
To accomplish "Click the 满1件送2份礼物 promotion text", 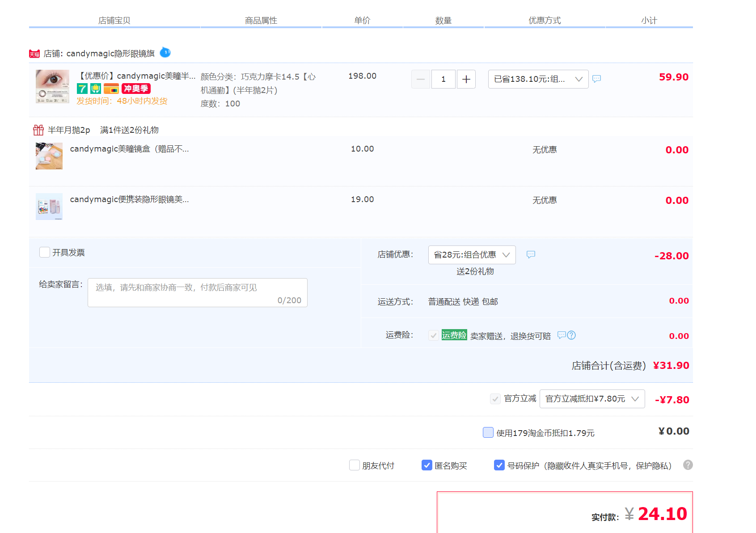I will tap(130, 130).
